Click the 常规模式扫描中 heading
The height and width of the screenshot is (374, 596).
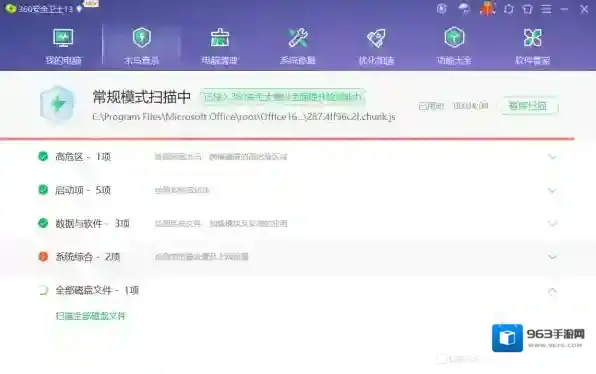point(141,97)
